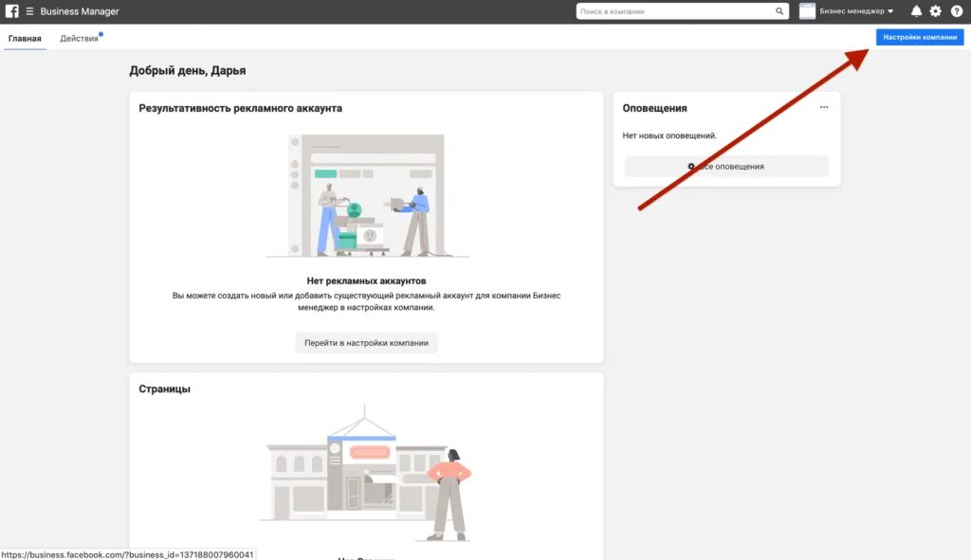Open the settings gear in top bar
This screenshot has width=971, height=560.
point(936,11)
